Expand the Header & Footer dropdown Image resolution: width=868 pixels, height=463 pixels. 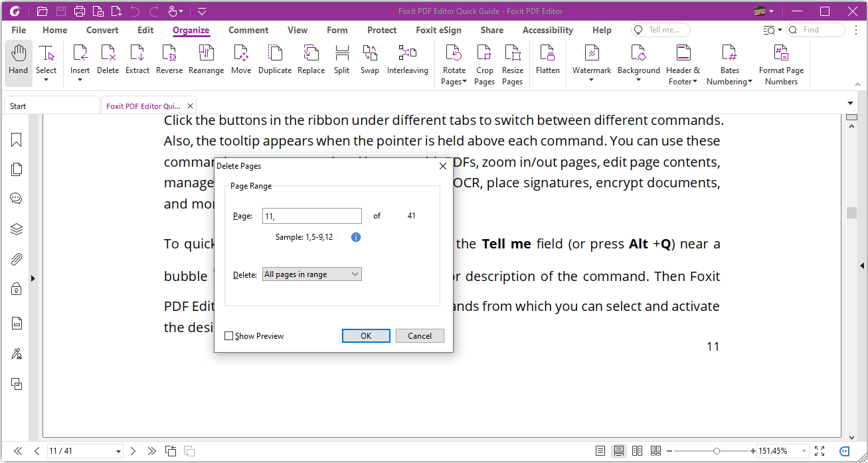pyautogui.click(x=695, y=82)
